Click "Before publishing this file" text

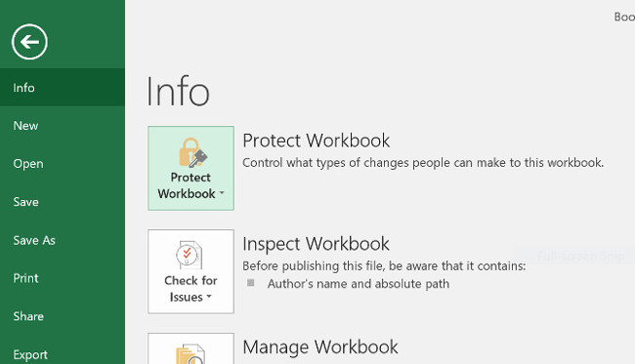pos(384,265)
